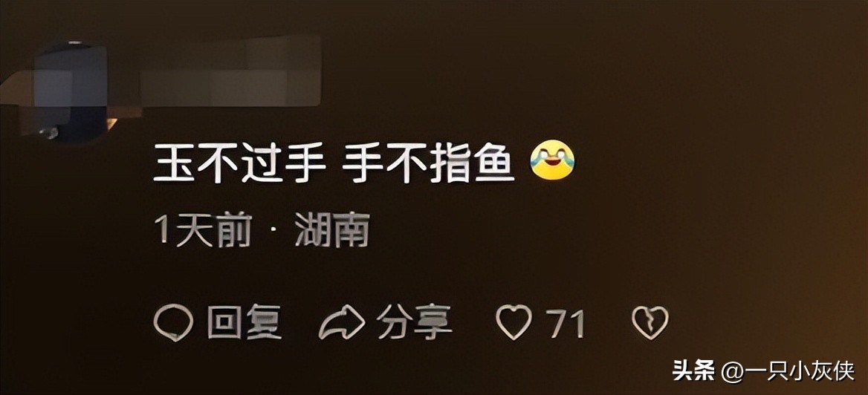Click the laughing-crying emoji in the comment
This screenshot has width=868, height=395.
552,160
